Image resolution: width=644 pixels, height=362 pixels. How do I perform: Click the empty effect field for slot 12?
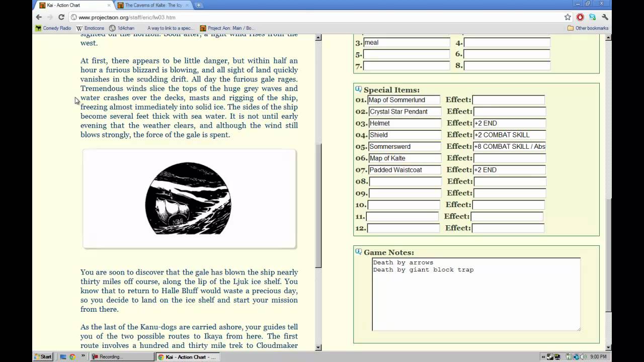(508, 228)
